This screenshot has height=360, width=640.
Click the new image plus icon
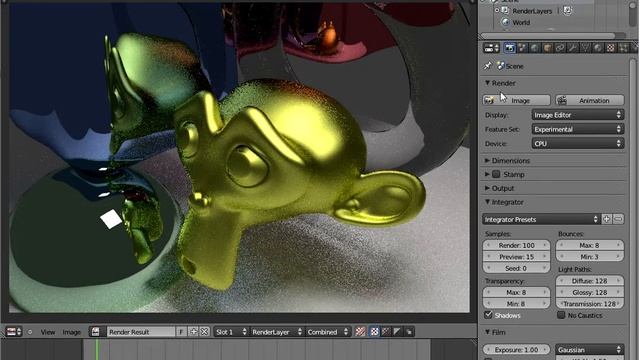(x=193, y=332)
